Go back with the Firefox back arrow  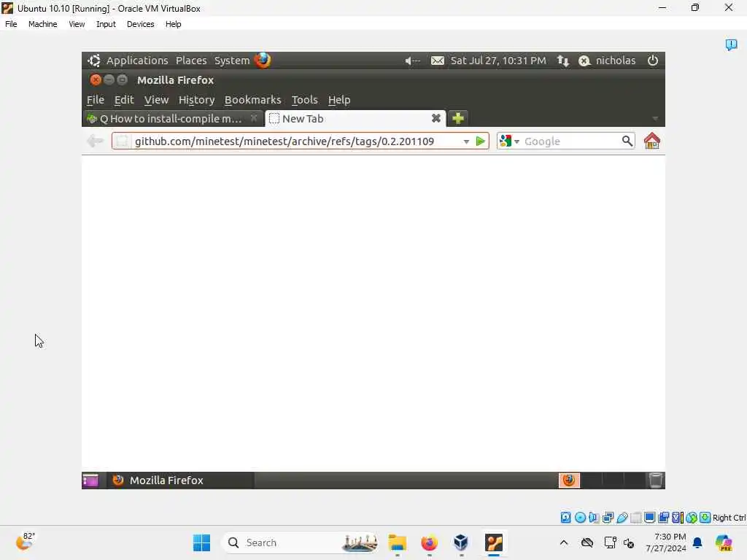click(x=96, y=141)
